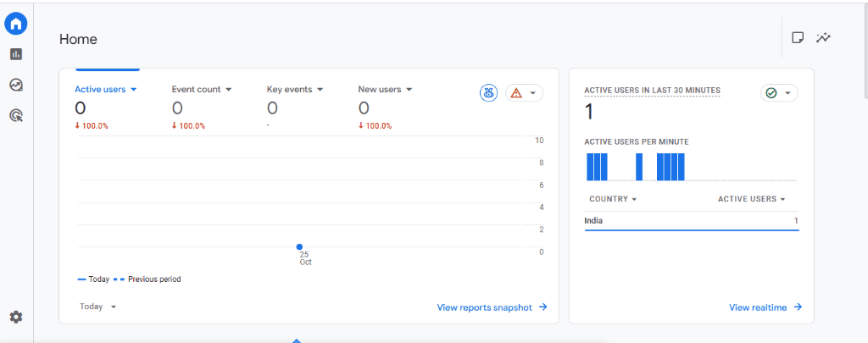
Task: Open dropdown arrow beside green checkmark
Action: tap(787, 93)
